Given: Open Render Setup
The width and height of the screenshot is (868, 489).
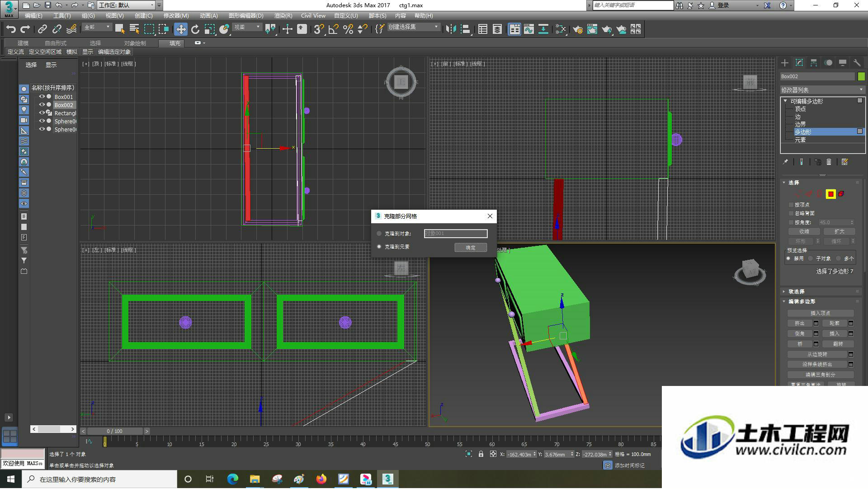Looking at the screenshot, I should pyautogui.click(x=578, y=29).
